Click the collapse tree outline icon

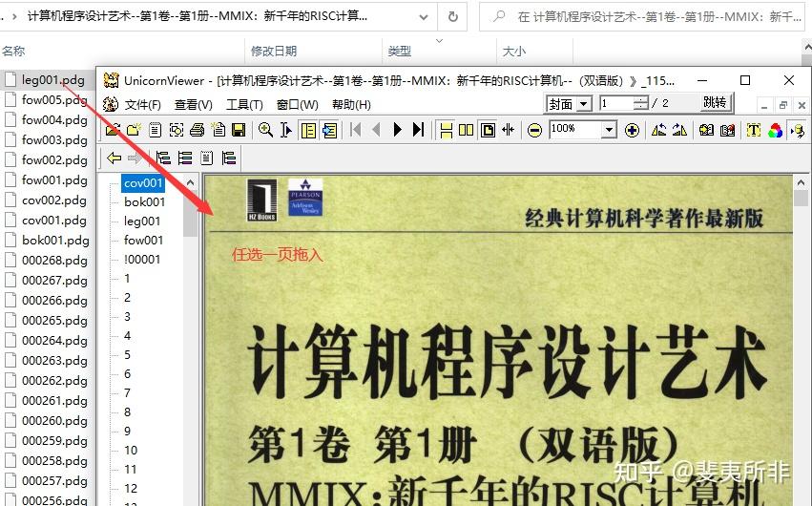[185, 158]
